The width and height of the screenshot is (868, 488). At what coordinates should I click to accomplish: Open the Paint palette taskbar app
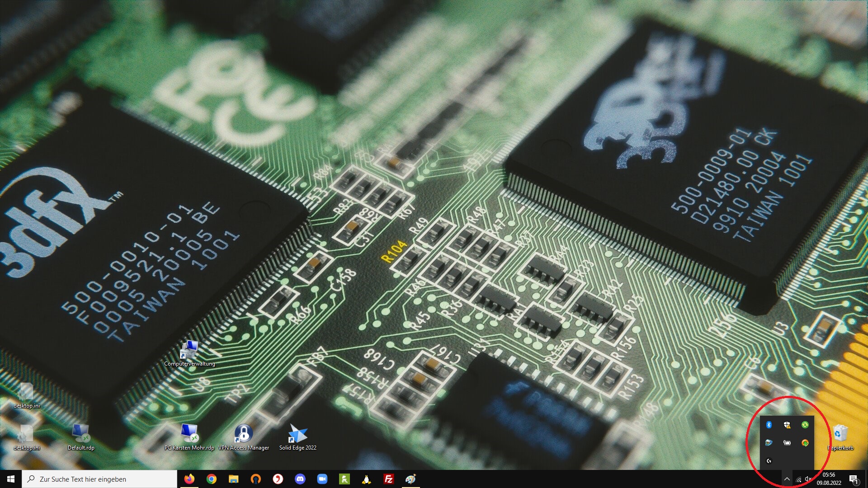click(410, 479)
